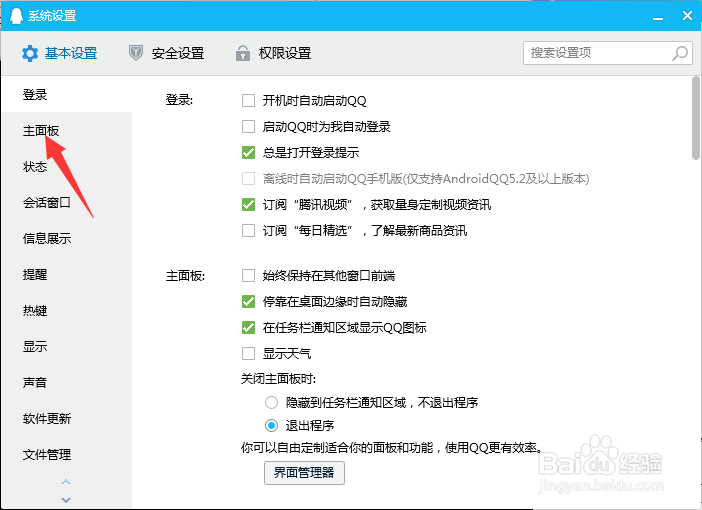This screenshot has width=702, height=510.
Task: Click the gear icon beside 基本设置
Action: click(30, 53)
